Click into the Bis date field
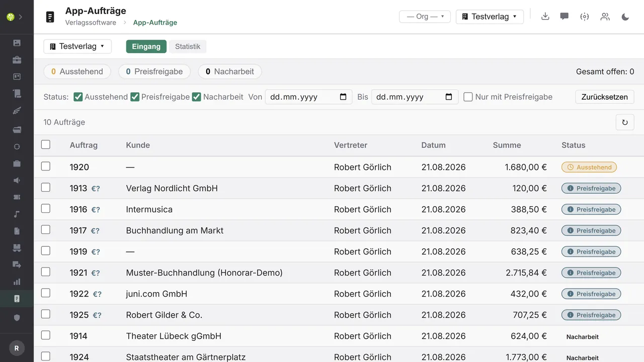The image size is (644, 362). tap(415, 97)
